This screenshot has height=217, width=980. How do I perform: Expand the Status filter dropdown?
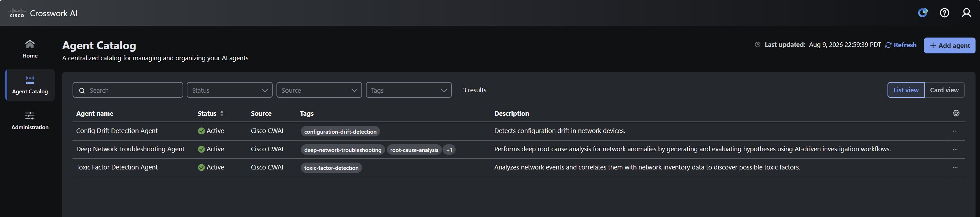(229, 90)
